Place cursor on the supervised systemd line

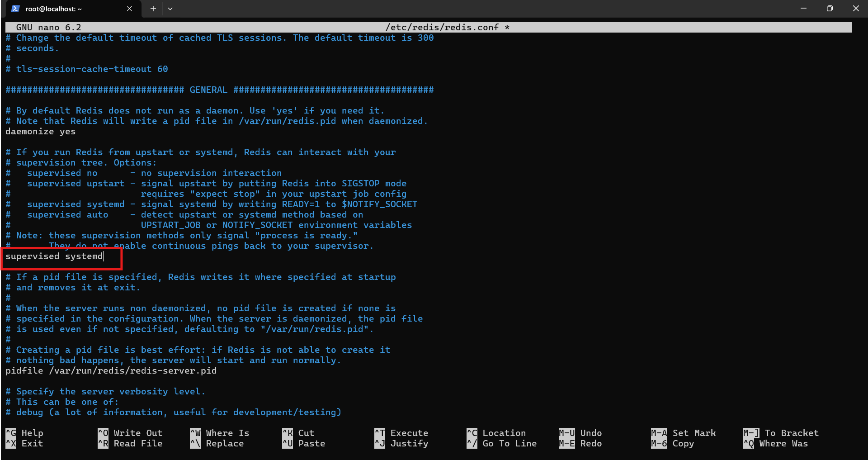point(54,256)
